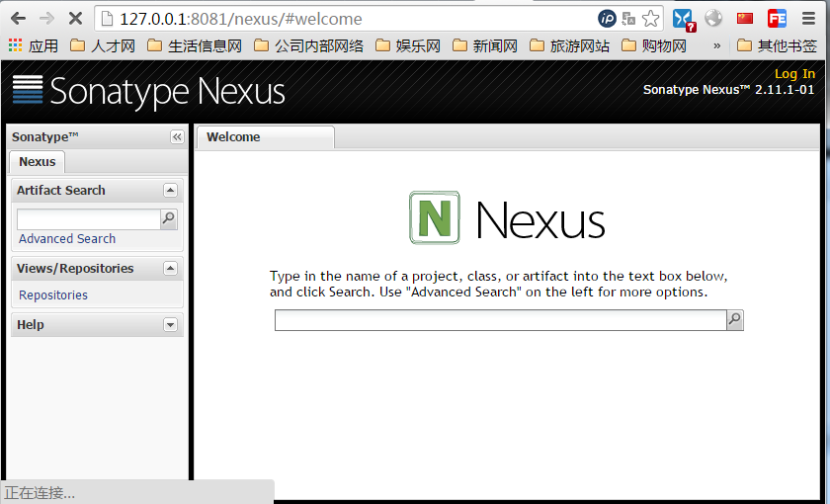Screen dimensions: 830x504
Task: Open the Chrome hamburger menu
Action: 808,19
